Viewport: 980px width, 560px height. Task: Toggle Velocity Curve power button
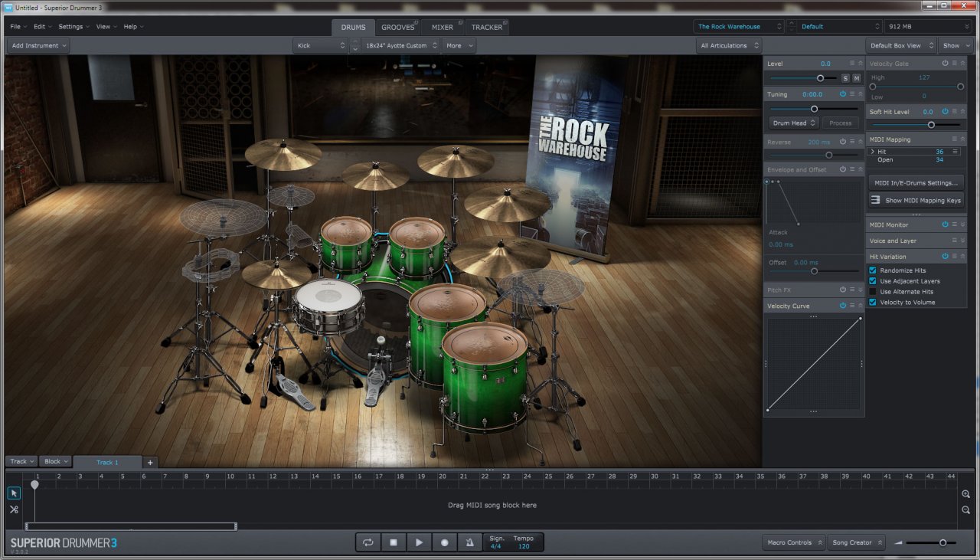tap(843, 306)
